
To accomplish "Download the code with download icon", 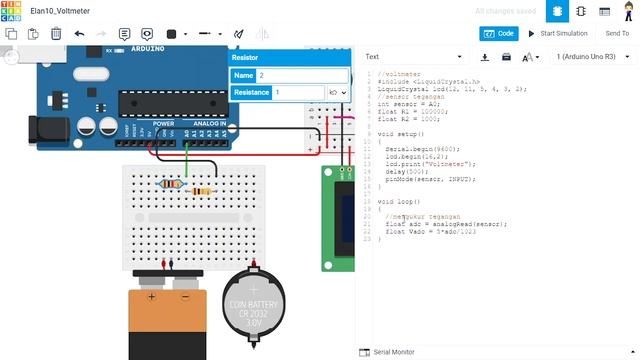I will pos(484,57).
